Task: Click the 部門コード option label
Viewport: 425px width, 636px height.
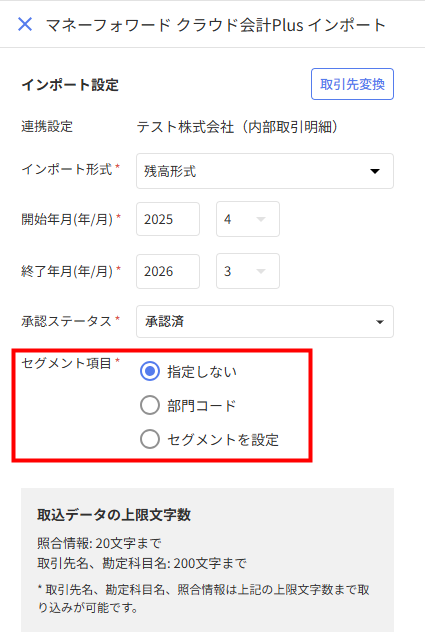Action: pos(202,406)
